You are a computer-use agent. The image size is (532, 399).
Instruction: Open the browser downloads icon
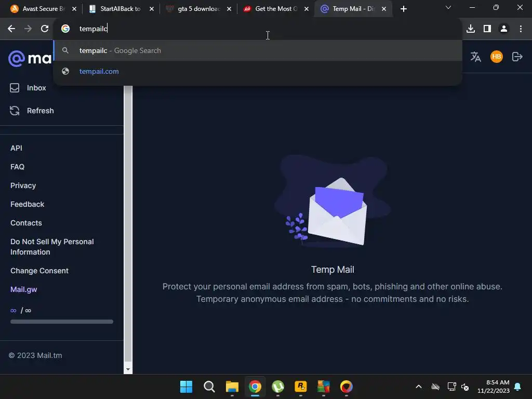click(471, 29)
